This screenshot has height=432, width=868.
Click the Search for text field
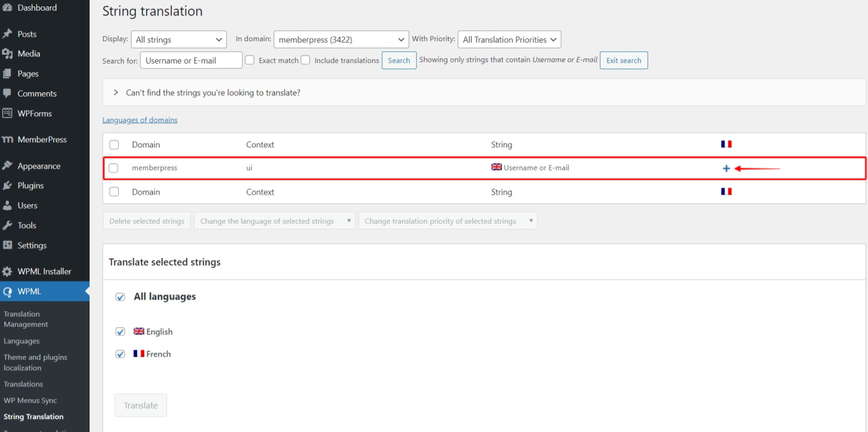191,60
